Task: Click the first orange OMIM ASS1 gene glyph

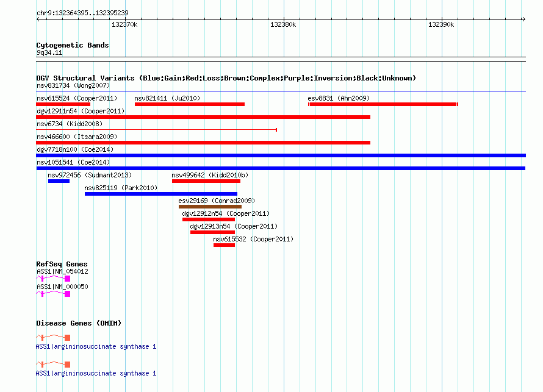Action: coord(53,337)
